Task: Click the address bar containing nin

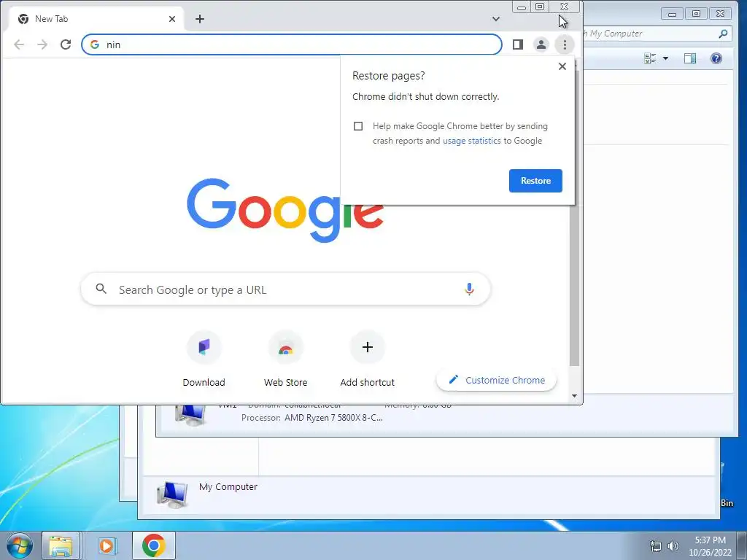Action: [x=292, y=44]
